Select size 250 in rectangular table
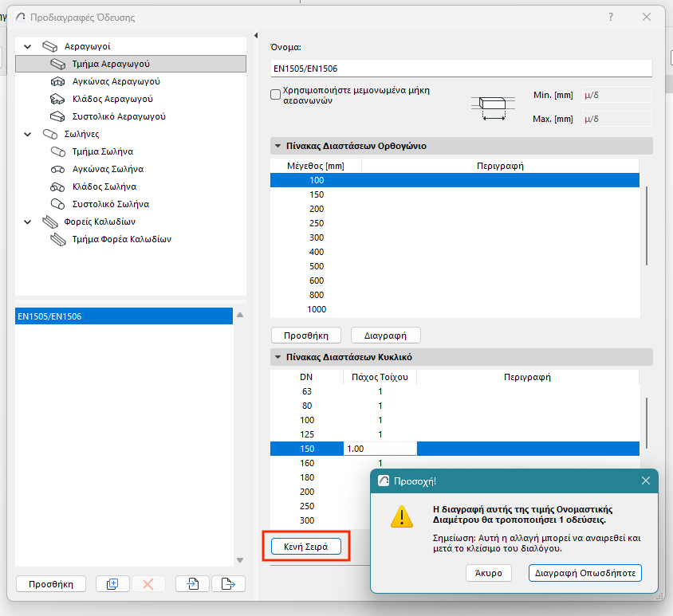Viewport: 673px width, 616px height. point(455,223)
